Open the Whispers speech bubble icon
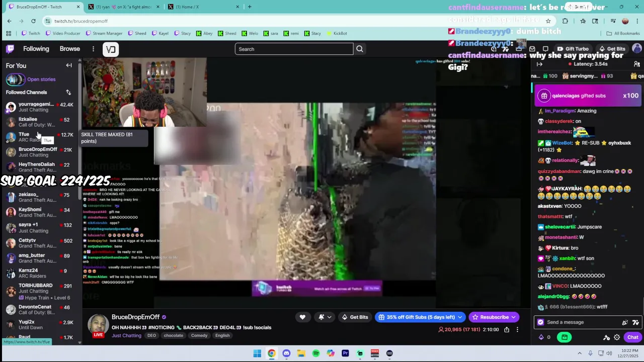 click(545, 49)
